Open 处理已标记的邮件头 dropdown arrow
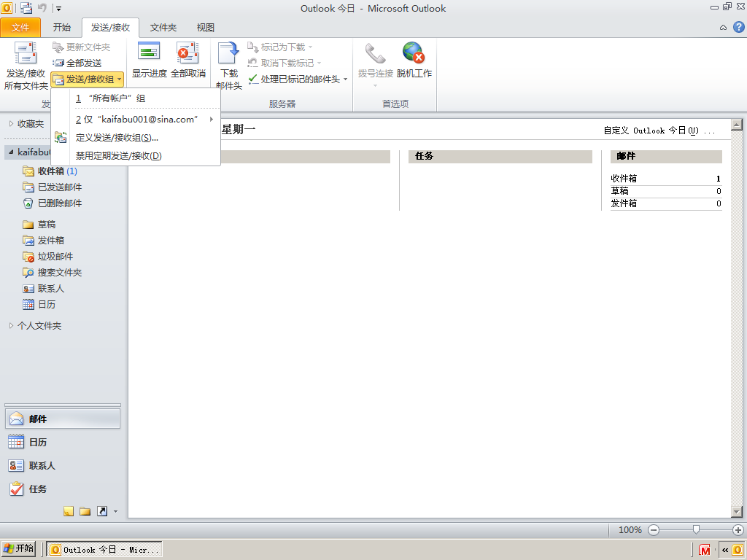Image resolution: width=747 pixels, height=560 pixels. (345, 79)
